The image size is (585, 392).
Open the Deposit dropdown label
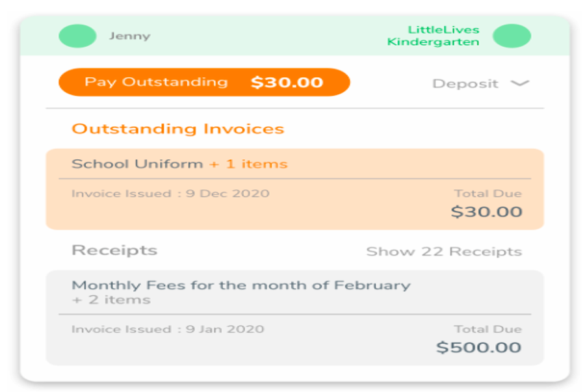(465, 84)
